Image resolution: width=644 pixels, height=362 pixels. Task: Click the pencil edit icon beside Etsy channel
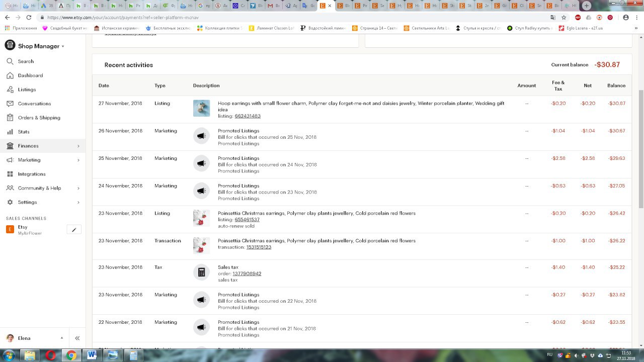click(x=74, y=230)
